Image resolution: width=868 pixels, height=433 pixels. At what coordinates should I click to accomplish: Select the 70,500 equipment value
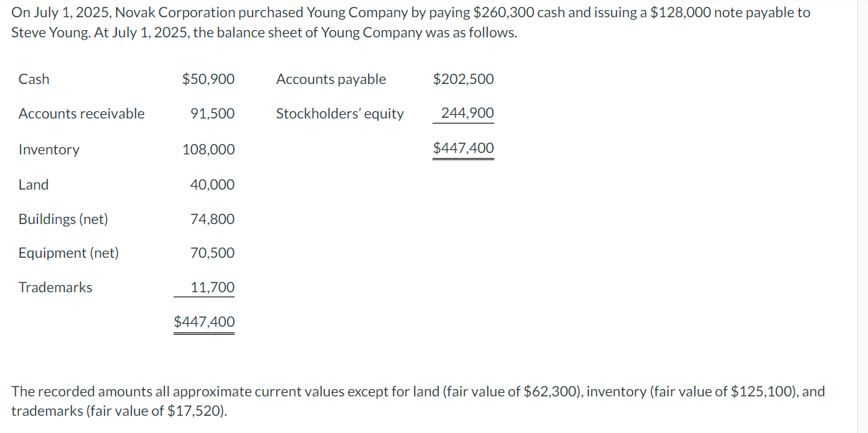212,253
